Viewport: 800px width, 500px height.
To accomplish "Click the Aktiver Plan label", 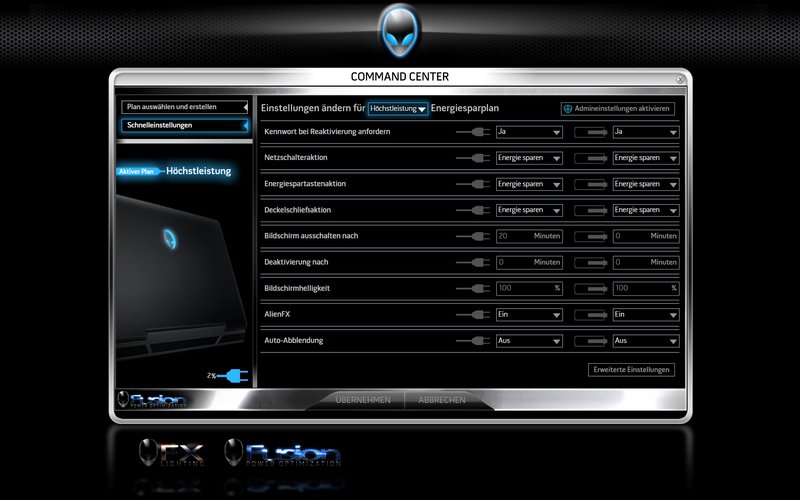I will coord(136,171).
